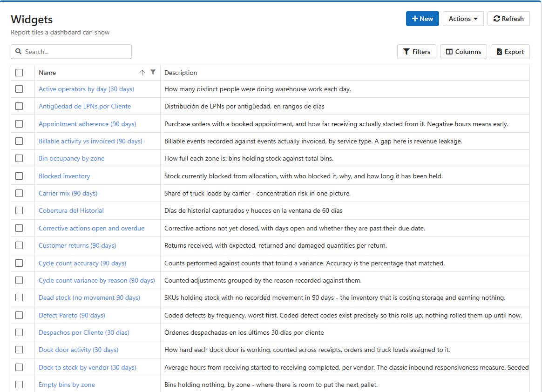Open Bin occupancy by zone widget

point(72,158)
